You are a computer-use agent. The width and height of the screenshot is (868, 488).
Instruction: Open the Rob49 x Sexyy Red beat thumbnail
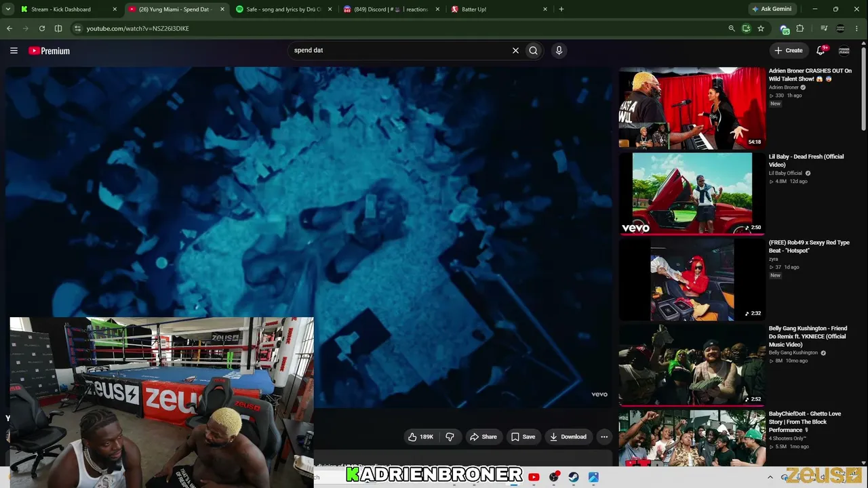pos(692,279)
